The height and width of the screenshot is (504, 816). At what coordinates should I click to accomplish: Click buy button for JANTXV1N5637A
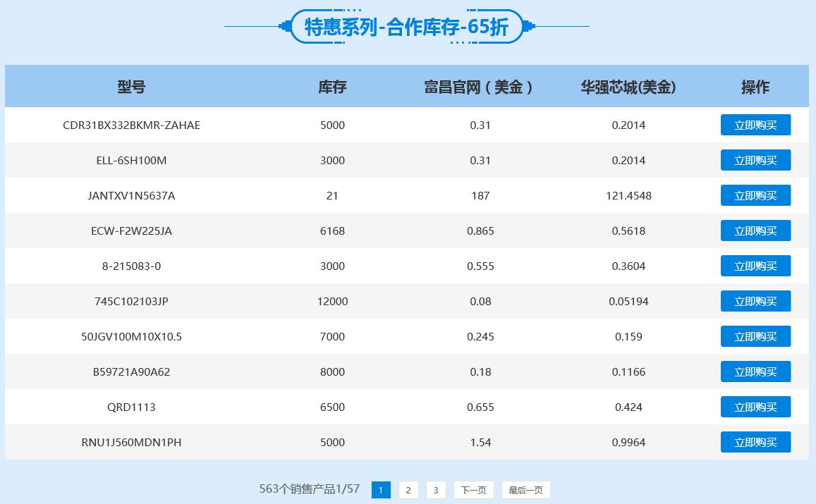tap(755, 195)
